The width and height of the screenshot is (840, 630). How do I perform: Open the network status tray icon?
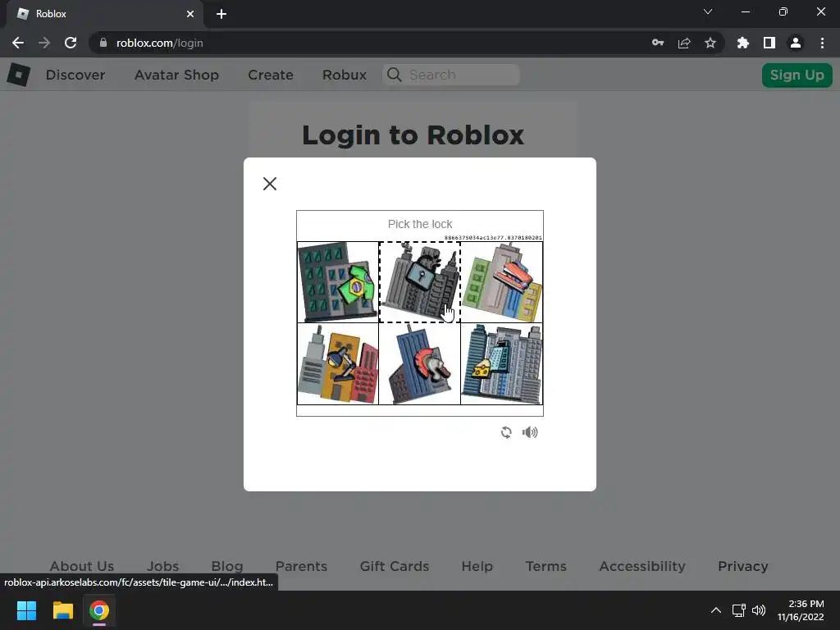(x=739, y=610)
